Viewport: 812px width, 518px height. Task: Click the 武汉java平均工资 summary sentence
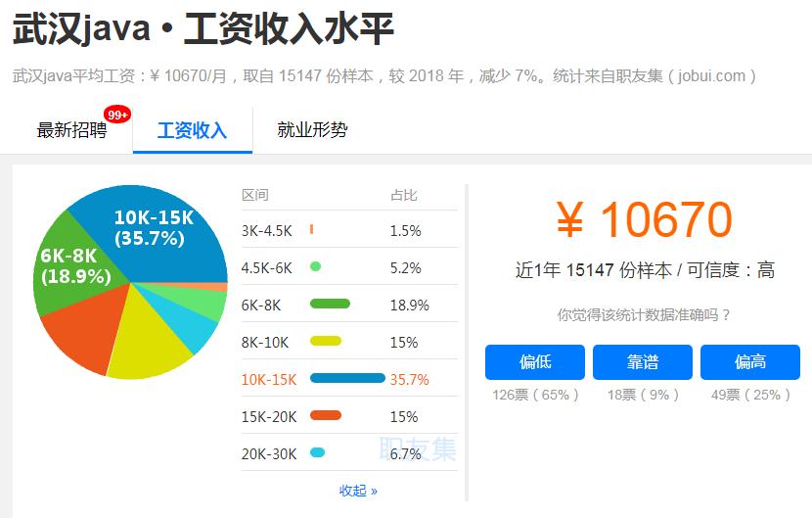(x=383, y=76)
